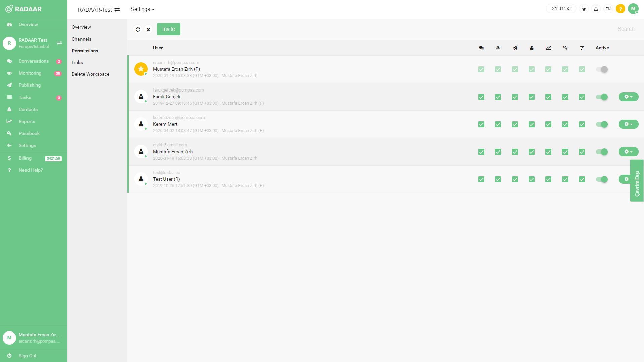Toggle active status for Kerem Mert

point(602,124)
